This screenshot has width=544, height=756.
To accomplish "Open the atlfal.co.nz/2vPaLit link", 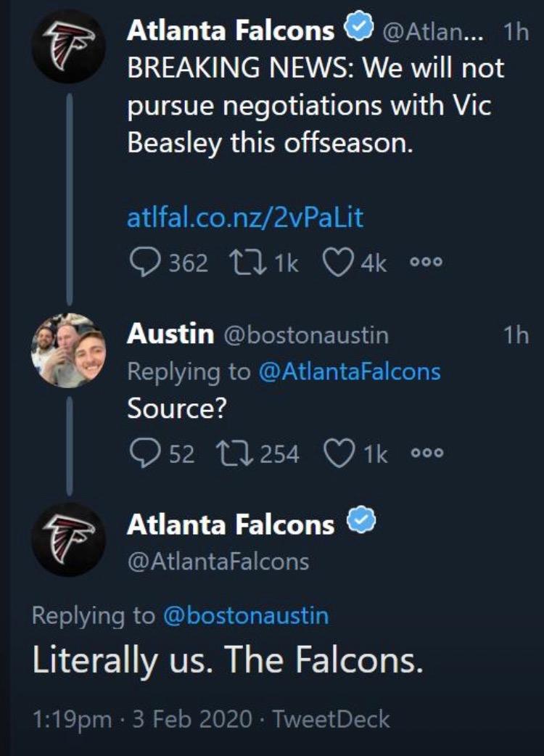I will pos(244,216).
